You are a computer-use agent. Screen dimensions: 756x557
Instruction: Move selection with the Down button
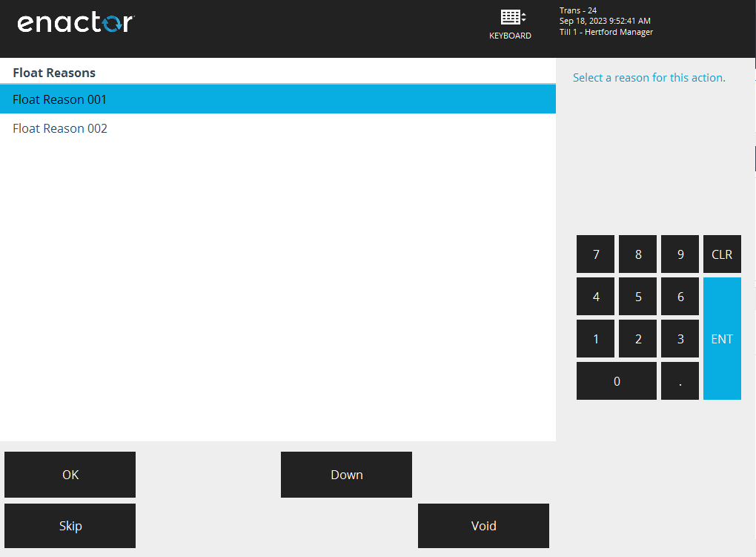pos(346,475)
